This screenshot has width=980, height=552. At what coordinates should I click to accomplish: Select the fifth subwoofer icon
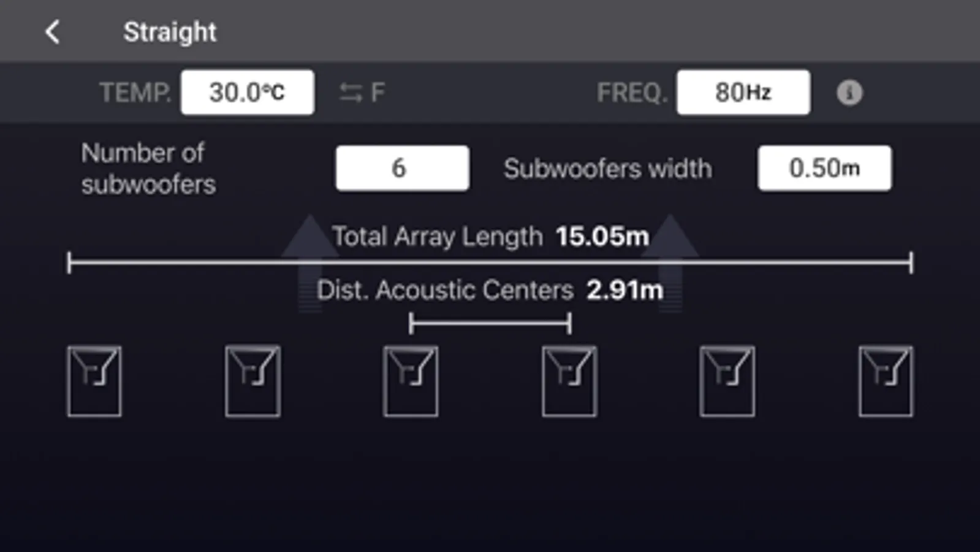727,380
